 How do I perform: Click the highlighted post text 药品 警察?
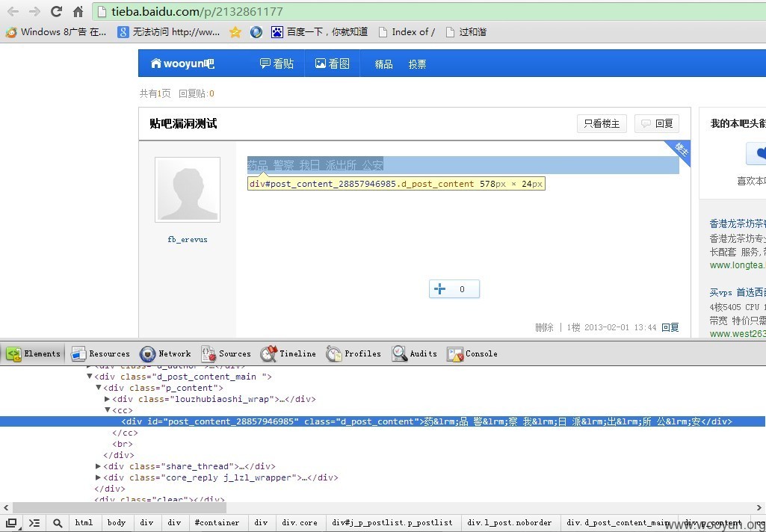pos(315,165)
